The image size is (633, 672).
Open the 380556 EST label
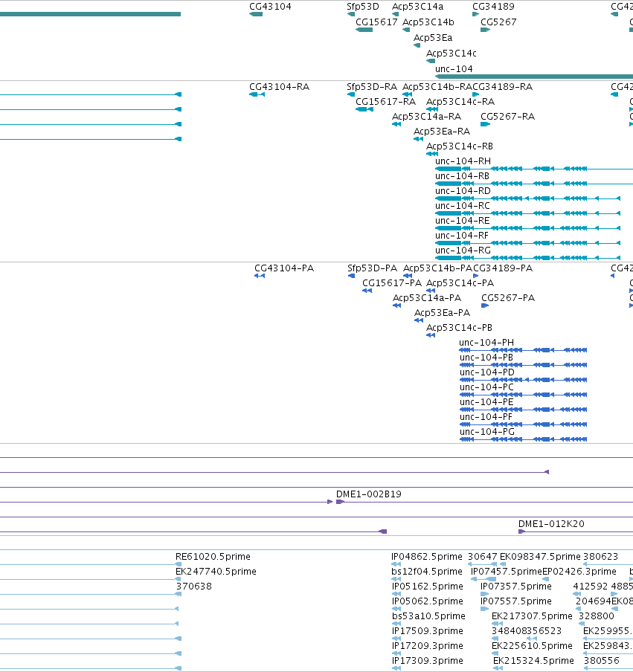point(601,660)
